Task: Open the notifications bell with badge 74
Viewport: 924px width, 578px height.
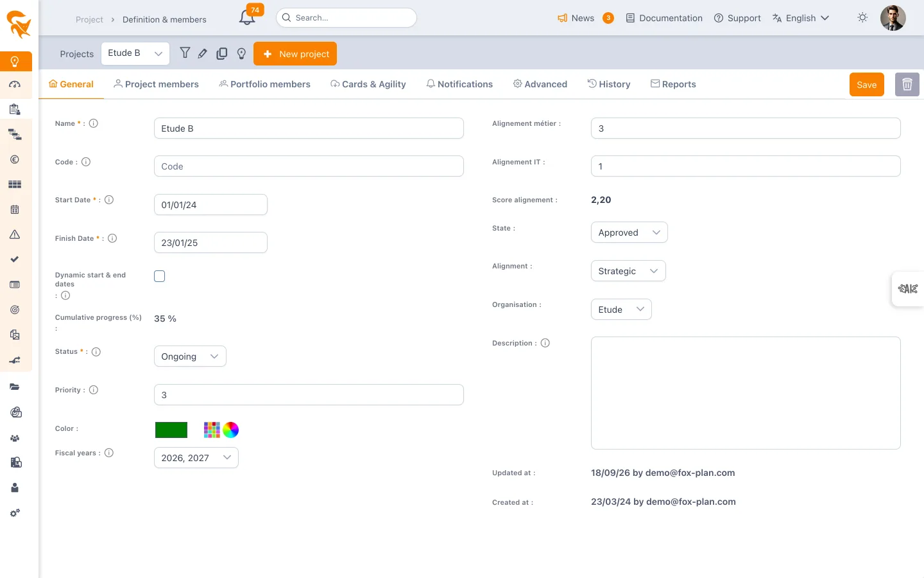Action: coord(248,17)
